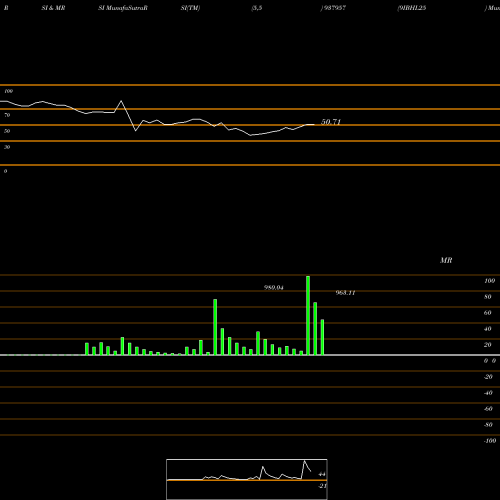
Task: Click the (91BHL25 symbol text in the header
Action: (x=412, y=8)
